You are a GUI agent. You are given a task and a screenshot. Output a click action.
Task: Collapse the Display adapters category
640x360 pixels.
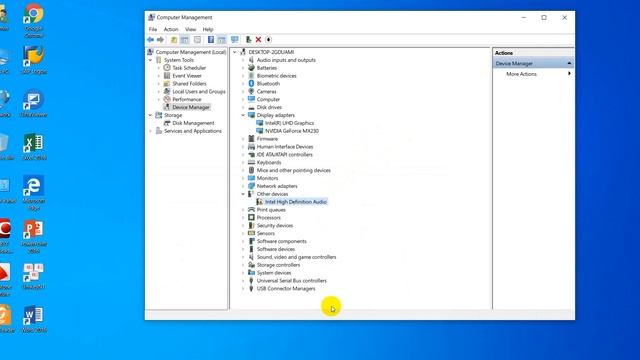[x=243, y=115]
